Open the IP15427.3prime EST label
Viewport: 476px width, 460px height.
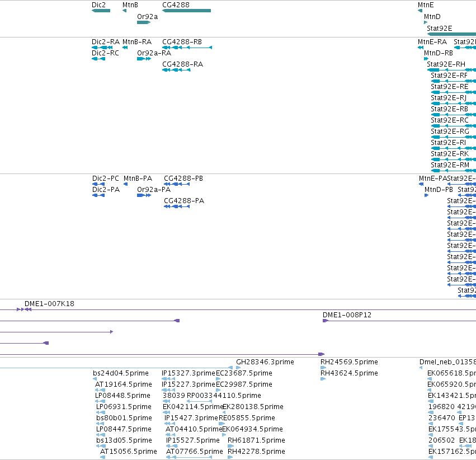191,418
